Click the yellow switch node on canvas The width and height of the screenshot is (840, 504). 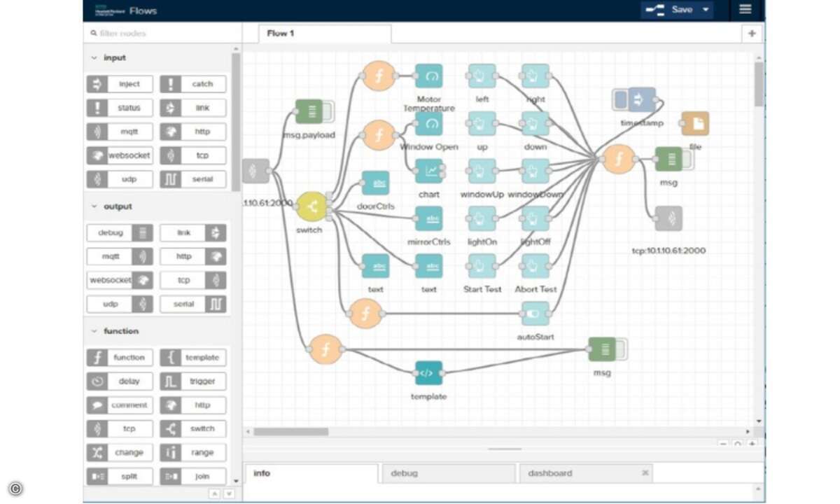coord(311,207)
